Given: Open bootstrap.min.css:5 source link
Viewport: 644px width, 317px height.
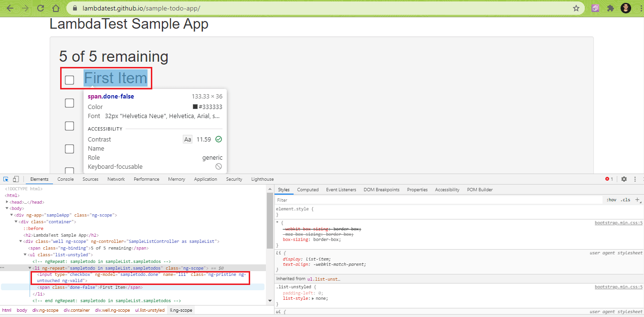Looking at the screenshot, I should pos(618,223).
